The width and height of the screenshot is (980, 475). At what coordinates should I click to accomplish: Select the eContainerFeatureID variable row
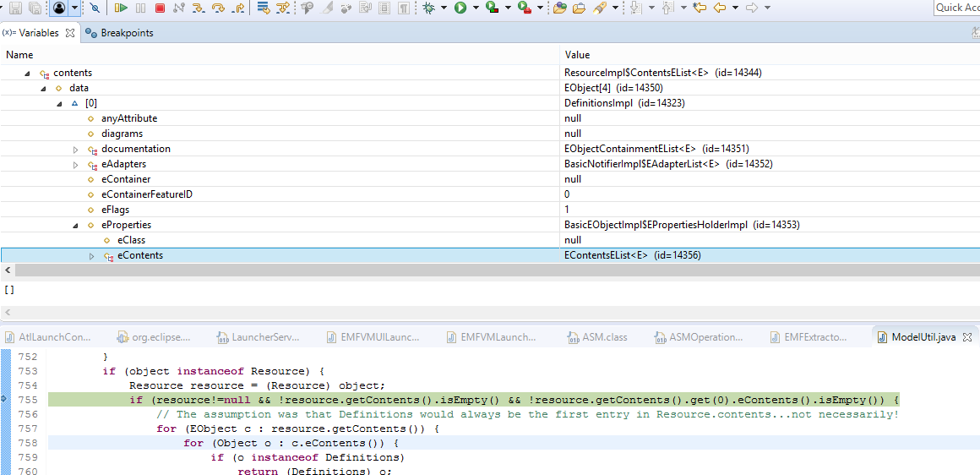coord(490,194)
